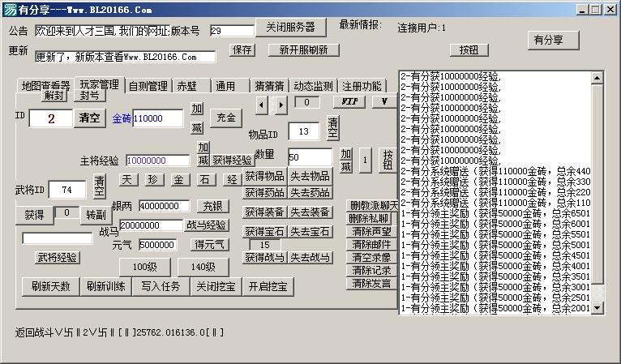Click the VIP button
621x364 pixels.
tap(349, 102)
